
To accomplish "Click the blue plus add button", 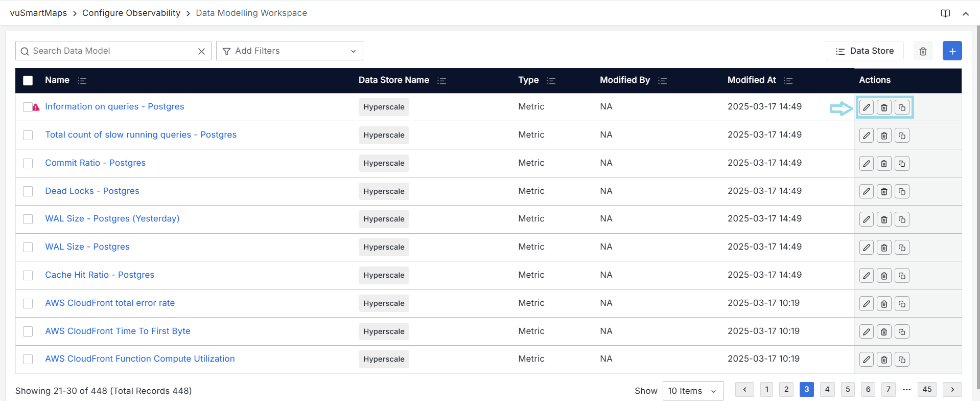I will click(952, 51).
